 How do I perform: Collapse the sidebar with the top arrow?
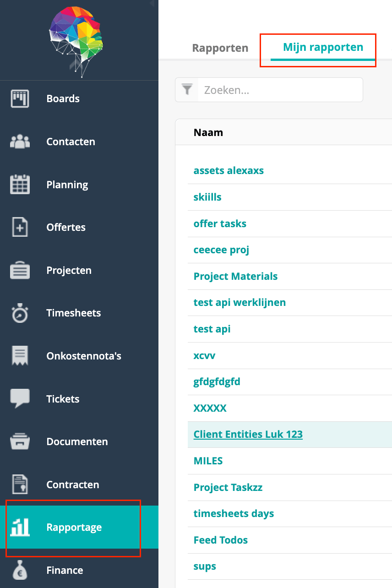(x=152, y=3)
